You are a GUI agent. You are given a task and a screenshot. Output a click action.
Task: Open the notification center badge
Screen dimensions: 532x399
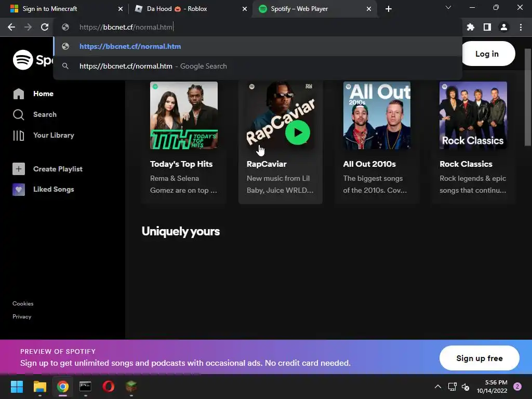point(517,387)
